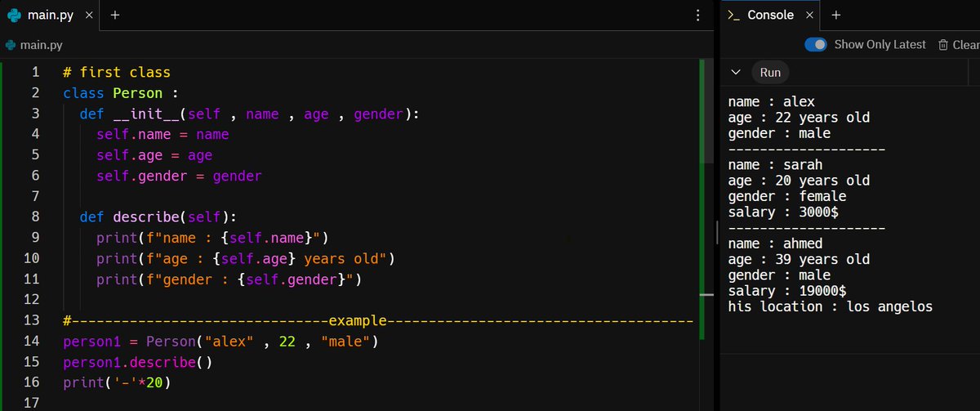Switch to the Console tab

771,16
